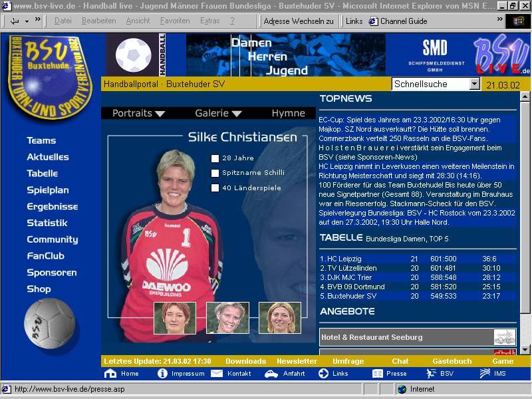Screen dimensions: 532x399
Task: Expand the Links bar overflow chevron
Action: [x=500, y=19]
